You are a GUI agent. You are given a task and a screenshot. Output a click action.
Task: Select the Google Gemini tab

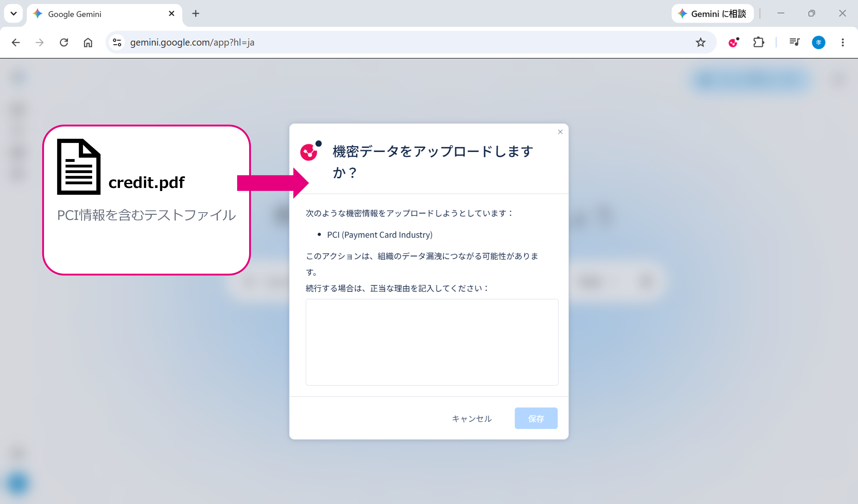pos(104,14)
